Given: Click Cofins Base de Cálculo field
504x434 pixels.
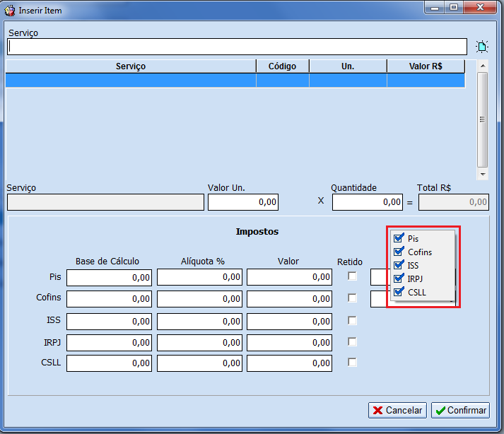Looking at the screenshot, I should [x=110, y=299].
